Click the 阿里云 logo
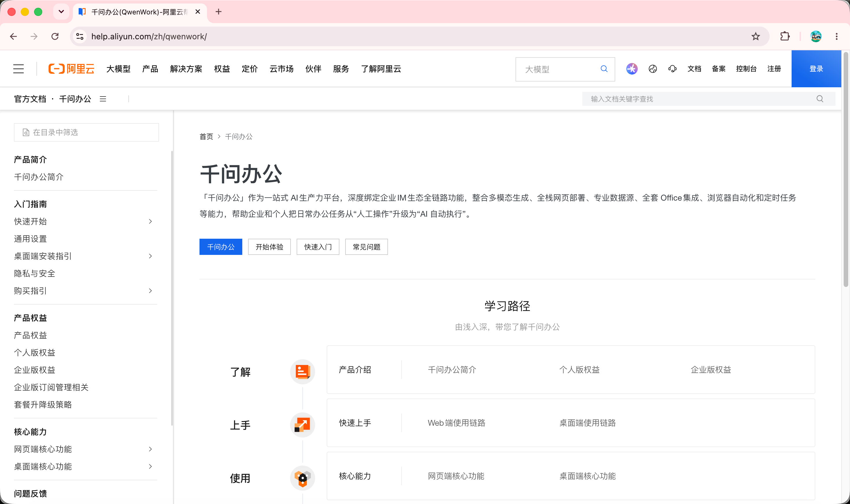The height and width of the screenshot is (504, 850). (x=71, y=69)
